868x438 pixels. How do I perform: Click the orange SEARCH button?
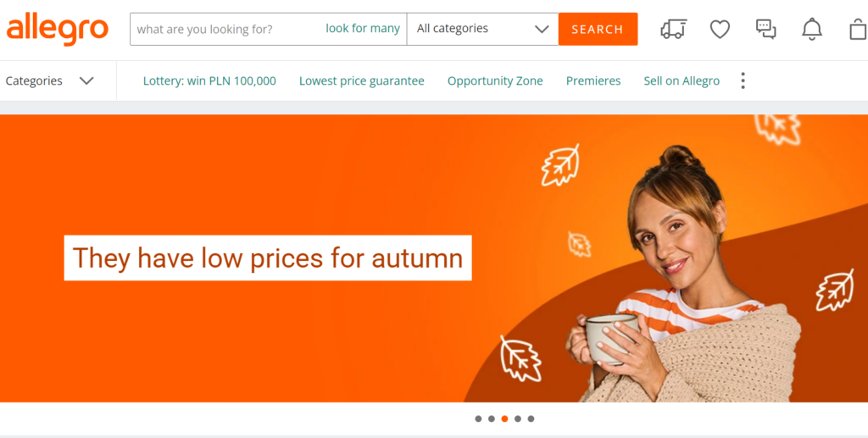[x=598, y=29]
